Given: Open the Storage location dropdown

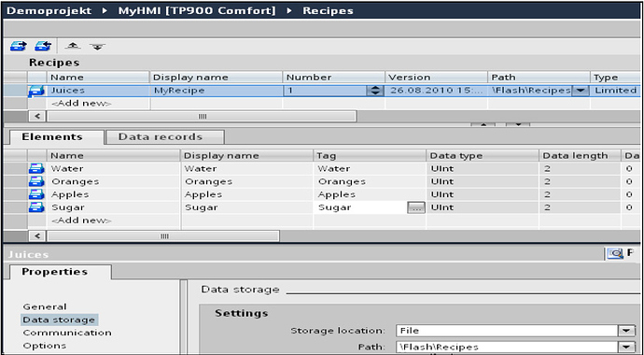Looking at the screenshot, I should click(626, 331).
